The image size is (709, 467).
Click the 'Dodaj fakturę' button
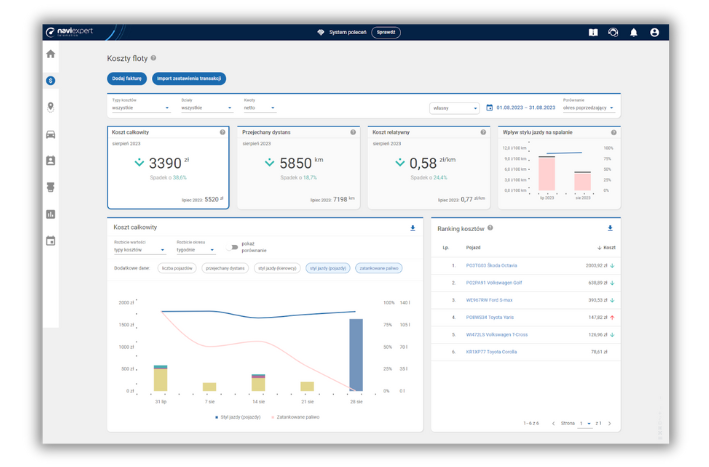126,78
